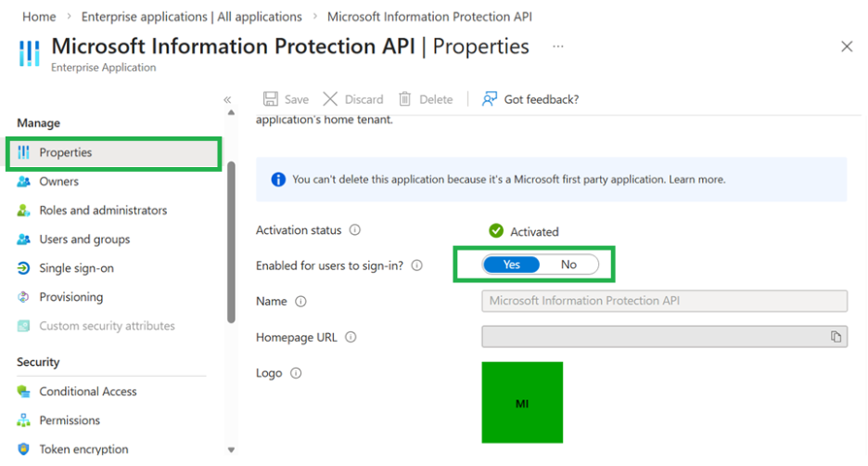Open Token encryption settings
The width and height of the screenshot is (868, 466).
(83, 448)
